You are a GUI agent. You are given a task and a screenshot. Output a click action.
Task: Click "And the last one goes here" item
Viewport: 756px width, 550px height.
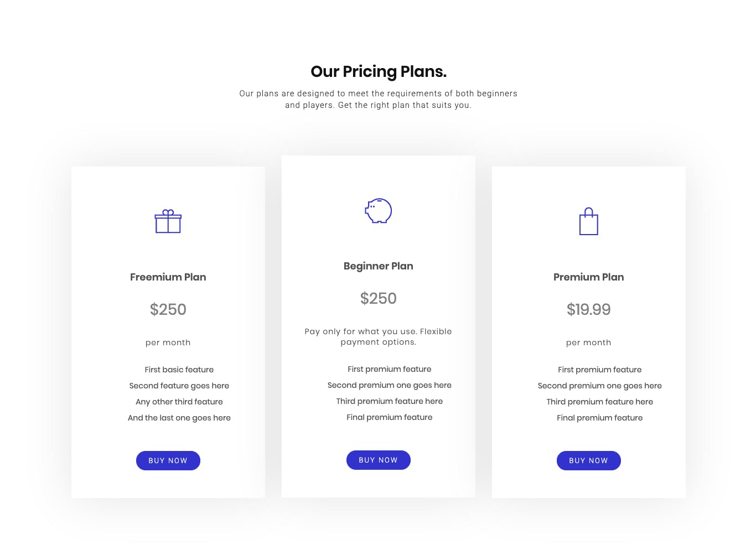point(179,418)
